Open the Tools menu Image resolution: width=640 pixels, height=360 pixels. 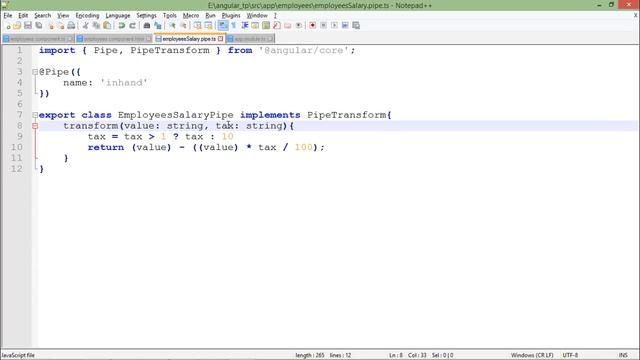[169, 16]
